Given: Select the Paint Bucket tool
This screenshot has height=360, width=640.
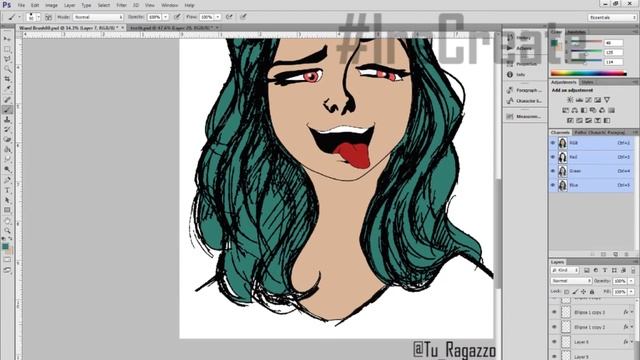Looking at the screenshot, I should point(7,149).
